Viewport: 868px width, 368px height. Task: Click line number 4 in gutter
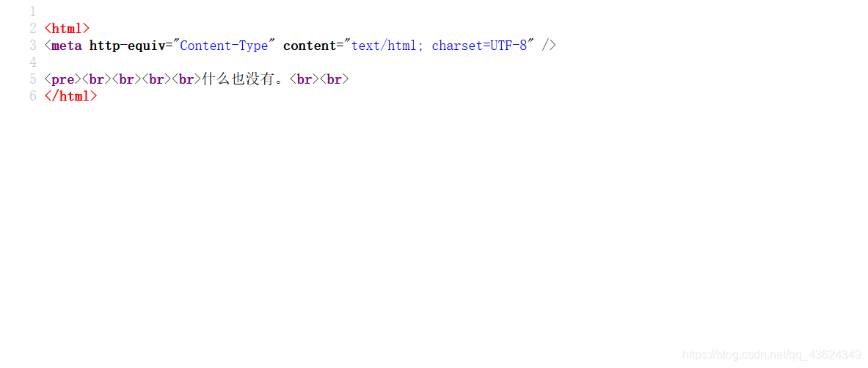pos(33,62)
